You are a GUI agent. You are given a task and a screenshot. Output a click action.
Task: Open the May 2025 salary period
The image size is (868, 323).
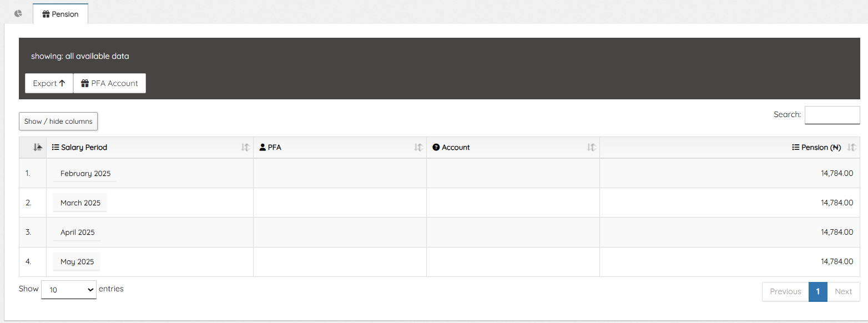[77, 261]
